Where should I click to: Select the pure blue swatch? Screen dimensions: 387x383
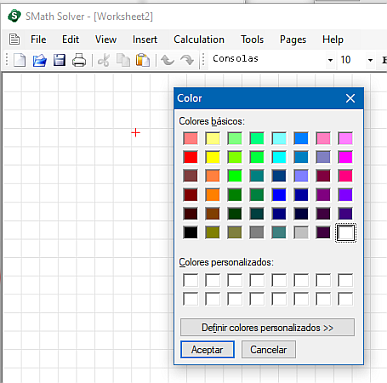point(279,195)
